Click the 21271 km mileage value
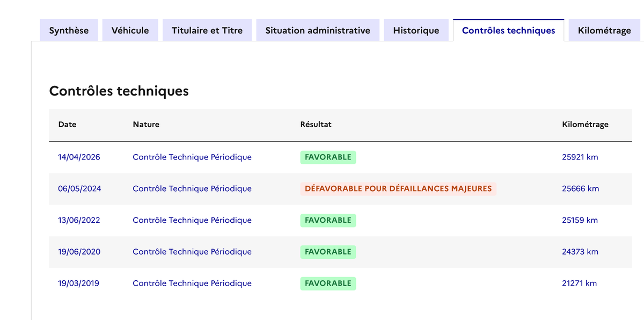The width and height of the screenshot is (644, 320). coord(579,283)
